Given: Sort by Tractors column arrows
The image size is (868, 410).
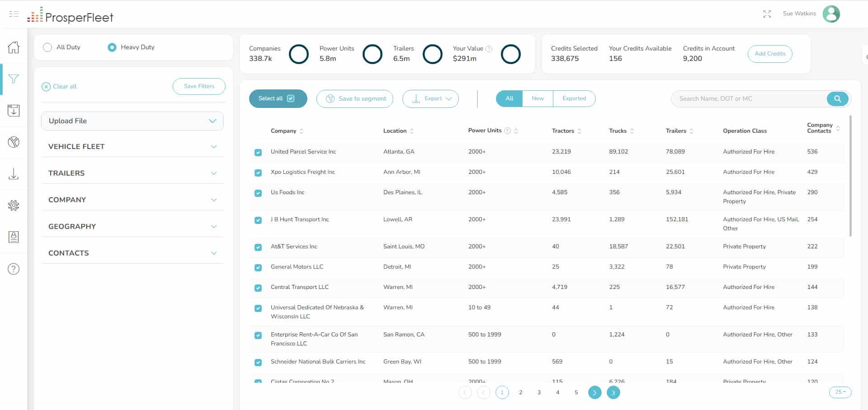Looking at the screenshot, I should 579,131.
